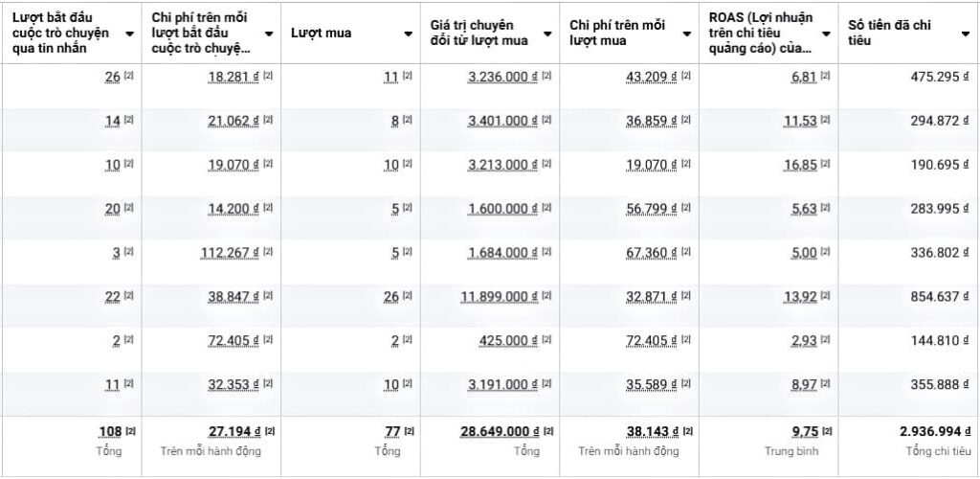Viewport: 980px width, 479px height.
Task: Click dropdown arrow of Chi phí trên mỗi lượt mua
Action: click(686, 34)
